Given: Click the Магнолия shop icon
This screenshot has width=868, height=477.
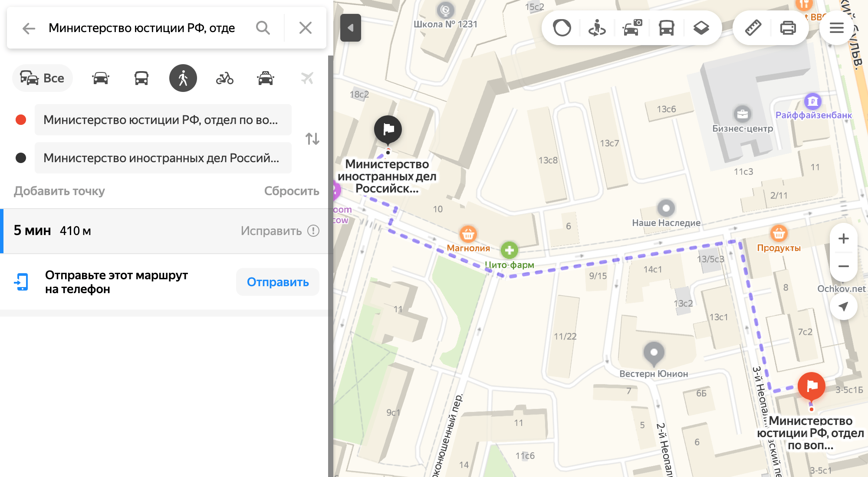Looking at the screenshot, I should click(x=468, y=234).
